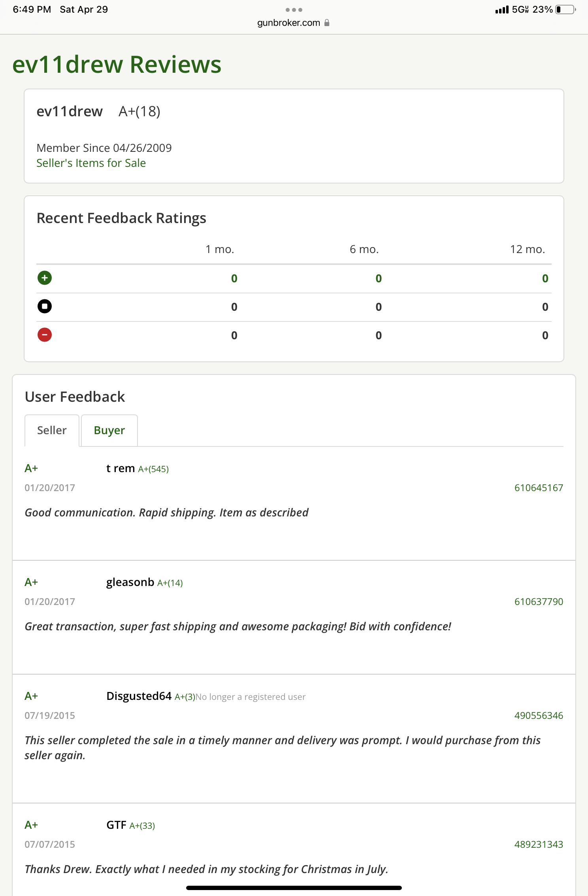Viewport: 588px width, 896px height.
Task: View GTF's A+(33) rating
Action: [142, 826]
